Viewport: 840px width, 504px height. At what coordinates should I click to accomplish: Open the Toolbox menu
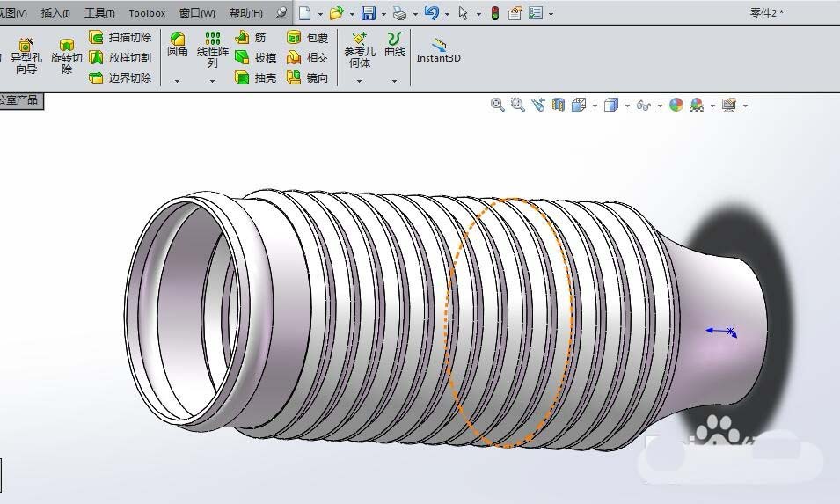coord(147,13)
